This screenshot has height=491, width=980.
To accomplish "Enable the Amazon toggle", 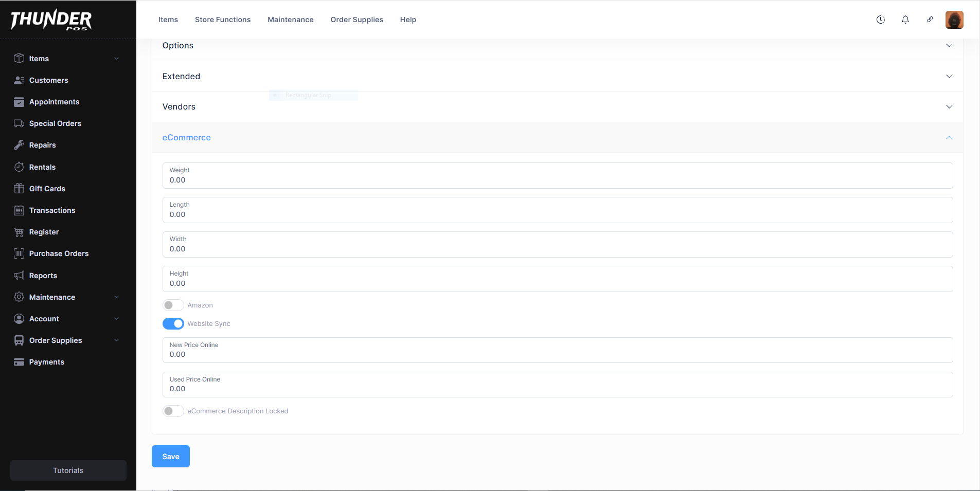I will (x=173, y=305).
